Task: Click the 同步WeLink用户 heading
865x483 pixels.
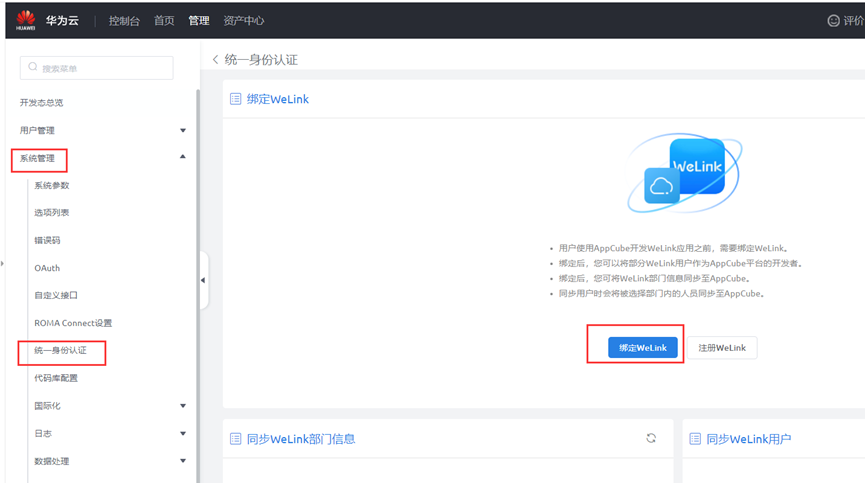Action: pyautogui.click(x=749, y=439)
